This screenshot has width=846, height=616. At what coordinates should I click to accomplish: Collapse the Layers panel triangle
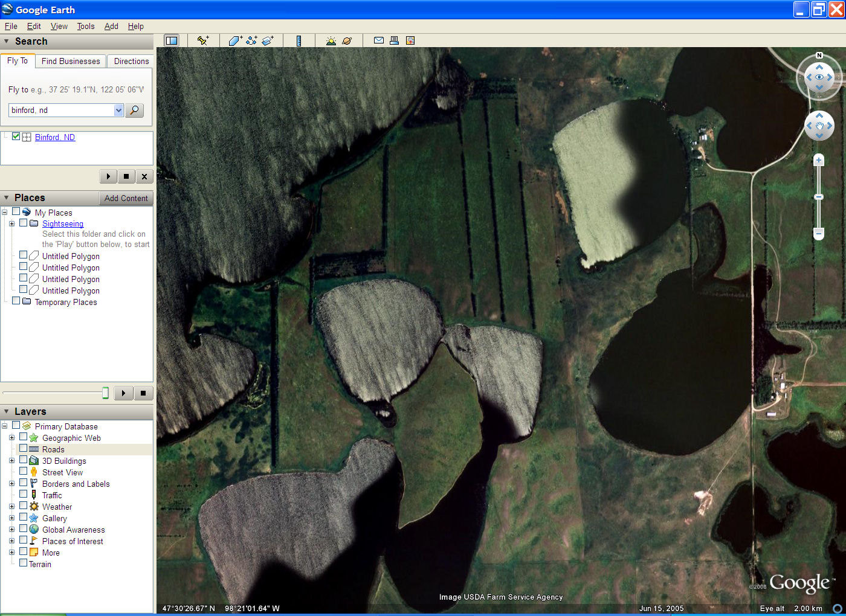coord(7,411)
